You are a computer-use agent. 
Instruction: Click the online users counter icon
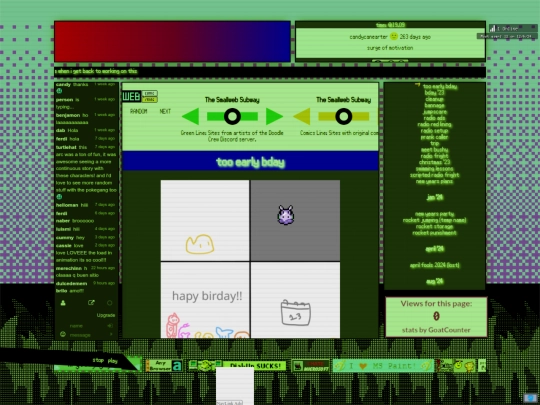pos(493,28)
